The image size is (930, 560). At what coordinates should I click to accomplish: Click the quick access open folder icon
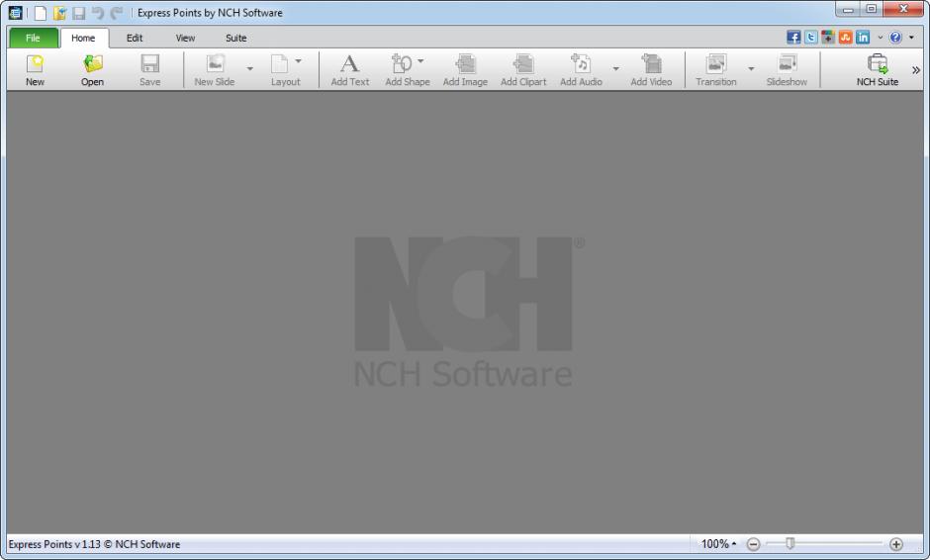(x=59, y=13)
